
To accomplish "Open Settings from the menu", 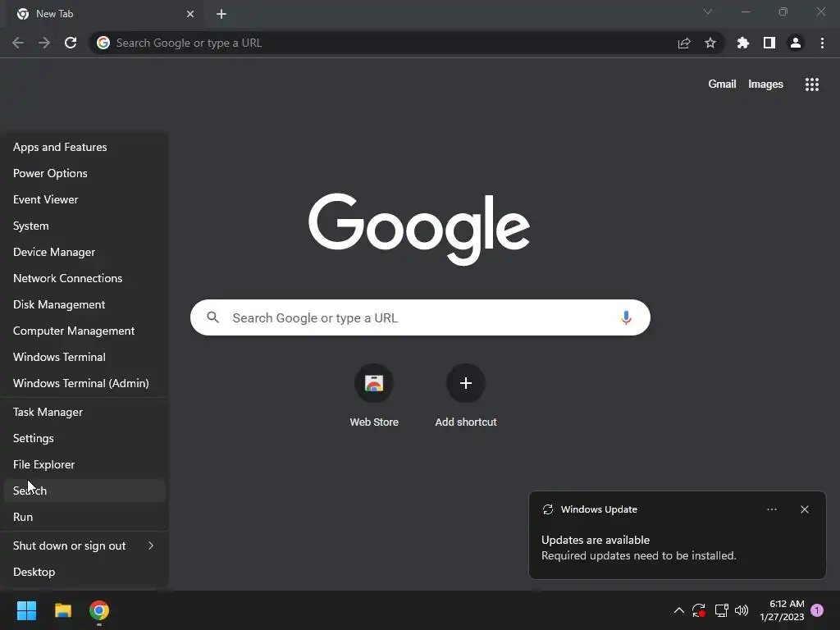I will (x=84, y=438).
